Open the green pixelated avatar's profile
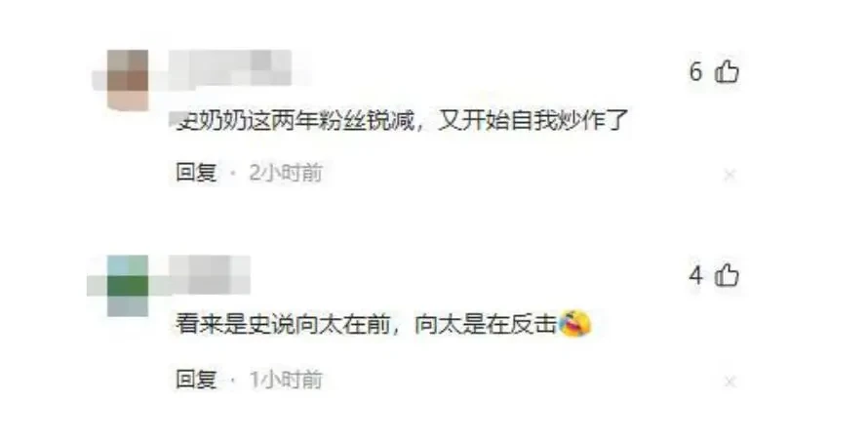This screenshot has width=868, height=442. click(128, 286)
